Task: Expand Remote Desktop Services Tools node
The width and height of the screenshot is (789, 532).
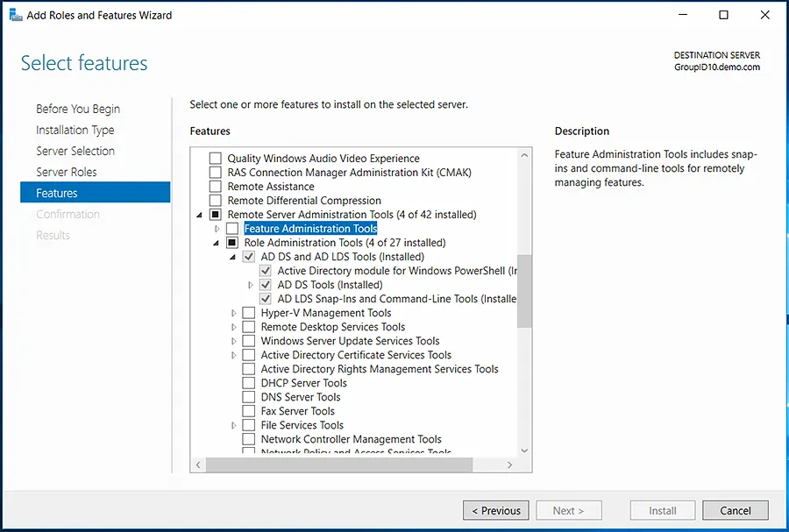Action: pyautogui.click(x=233, y=327)
